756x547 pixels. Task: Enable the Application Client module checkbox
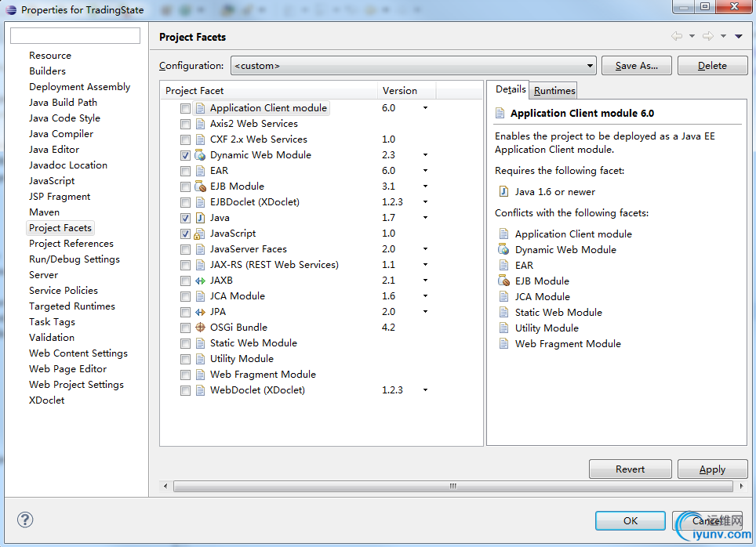click(185, 108)
